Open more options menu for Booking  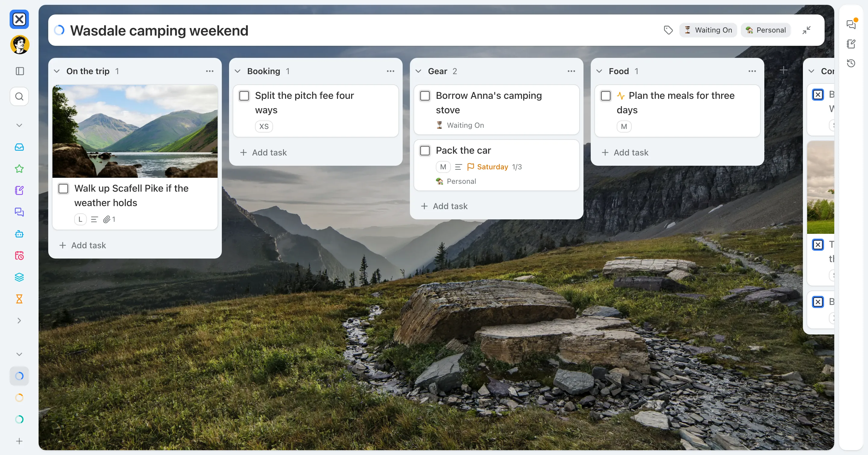click(x=391, y=71)
